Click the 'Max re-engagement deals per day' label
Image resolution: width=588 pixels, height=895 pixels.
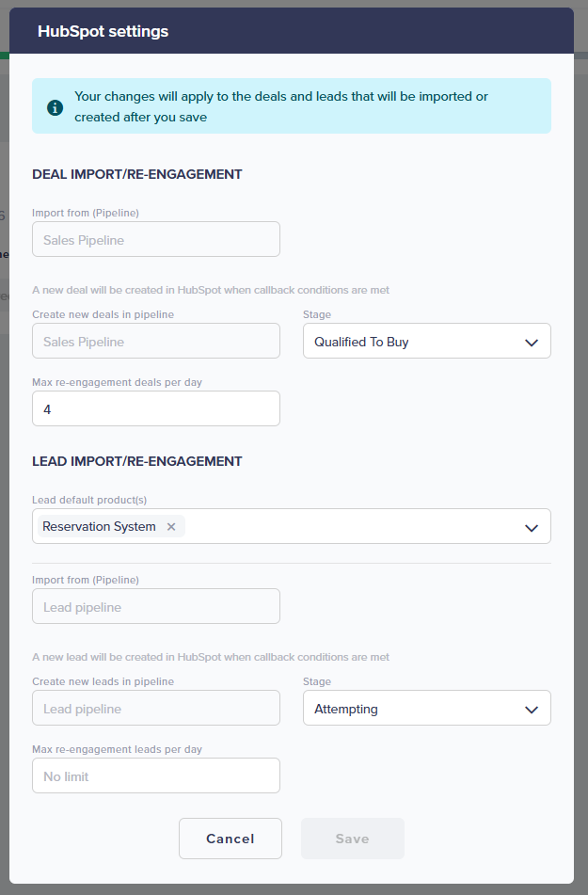(x=117, y=382)
